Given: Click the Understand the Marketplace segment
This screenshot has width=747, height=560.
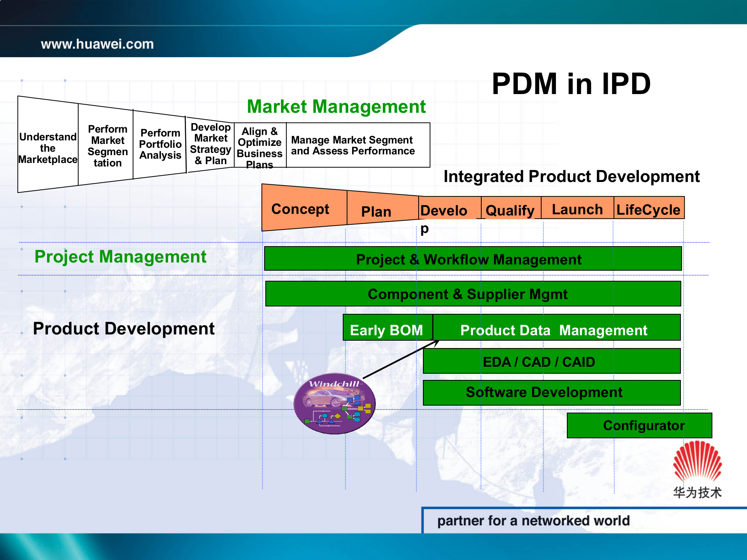Looking at the screenshot, I should (x=47, y=148).
